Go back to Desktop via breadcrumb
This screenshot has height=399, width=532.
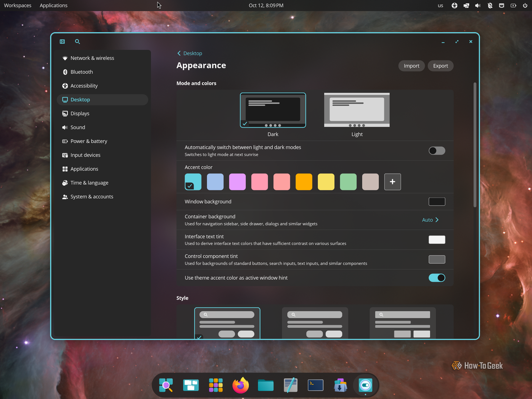coord(190,53)
